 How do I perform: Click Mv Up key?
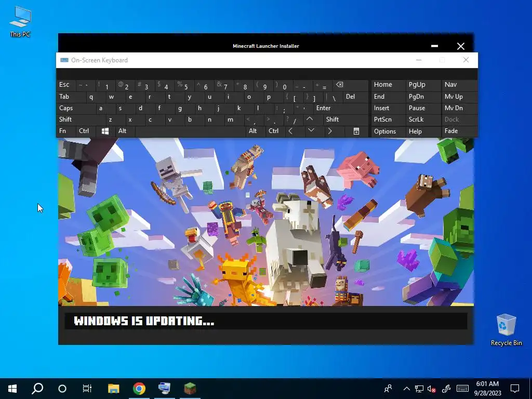pyautogui.click(x=459, y=97)
